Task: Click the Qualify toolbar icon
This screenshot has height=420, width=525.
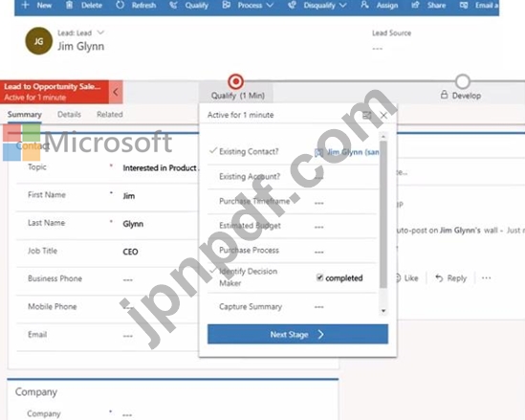Action: [173, 5]
